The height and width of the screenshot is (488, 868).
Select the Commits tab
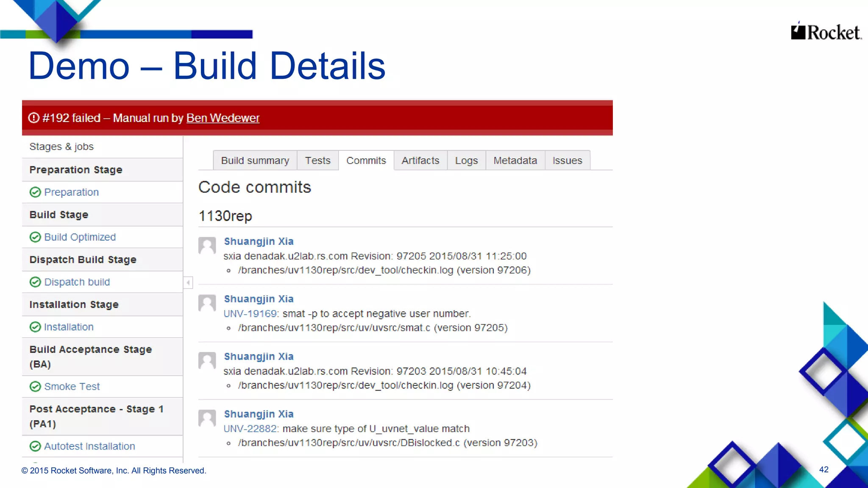366,161
